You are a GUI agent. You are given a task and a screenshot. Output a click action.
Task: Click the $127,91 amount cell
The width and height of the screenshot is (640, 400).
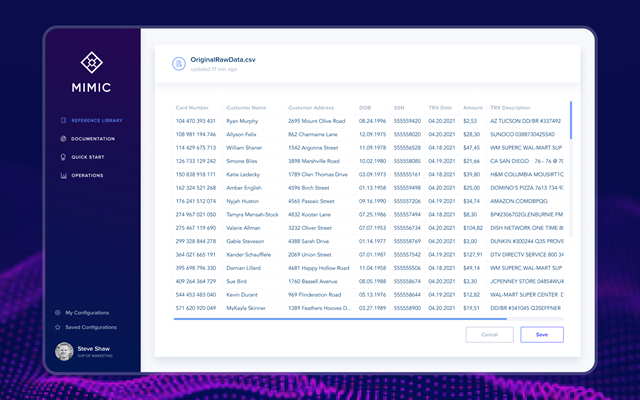pyautogui.click(x=473, y=255)
